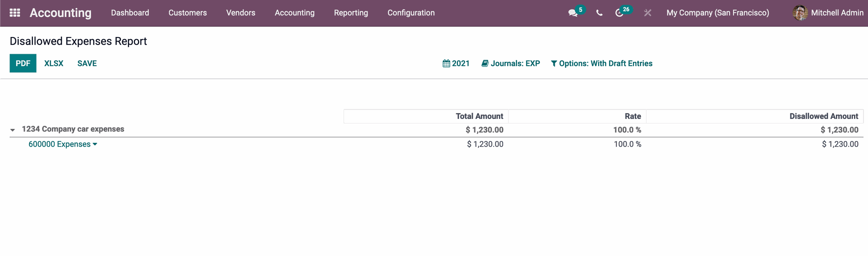Image resolution: width=868 pixels, height=256 pixels.
Task: Open Options: With Draft Entries filter
Action: (x=602, y=63)
